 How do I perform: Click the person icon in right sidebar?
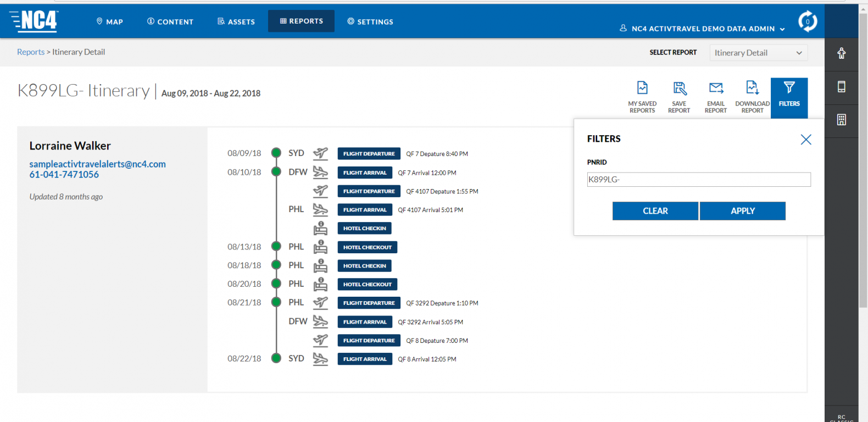coord(841,53)
